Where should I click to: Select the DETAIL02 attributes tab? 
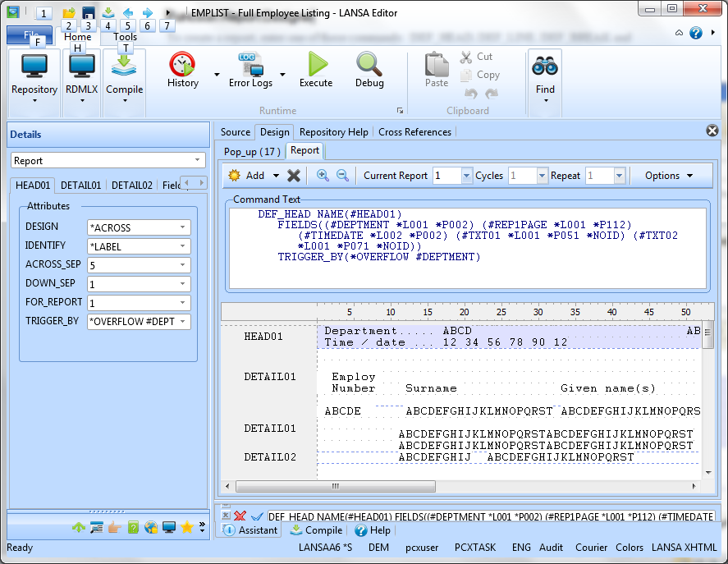coord(132,186)
